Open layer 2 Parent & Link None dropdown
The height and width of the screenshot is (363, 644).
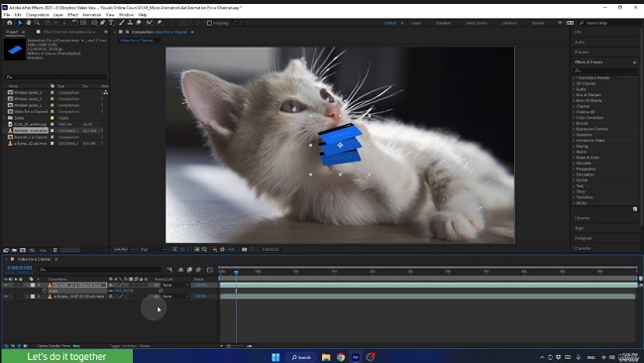175,296
